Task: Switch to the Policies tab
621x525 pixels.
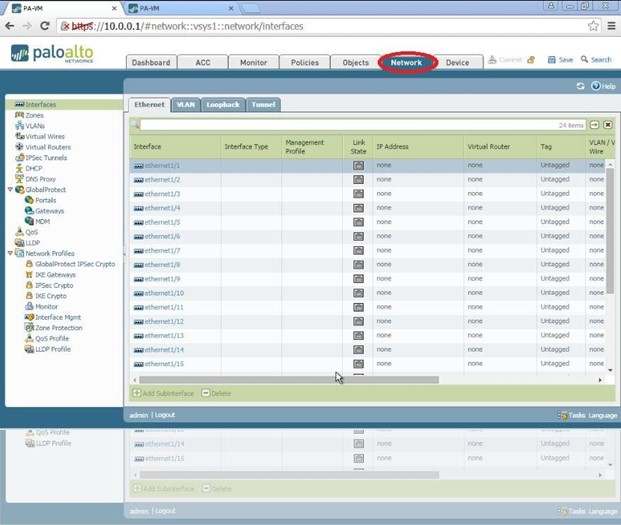Action: pyautogui.click(x=304, y=62)
